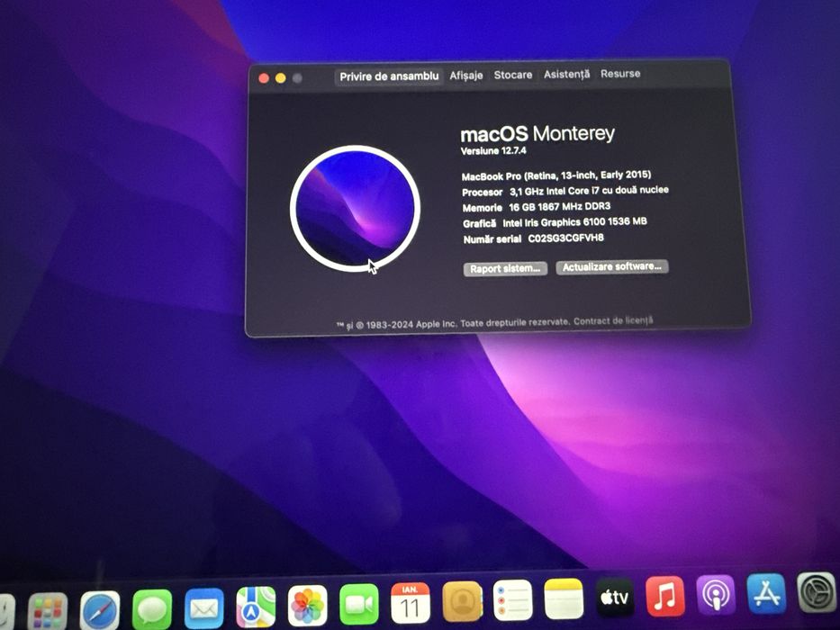Screen dimensions: 840x630
Task: Click the Actualizare software... button
Action: point(612,266)
